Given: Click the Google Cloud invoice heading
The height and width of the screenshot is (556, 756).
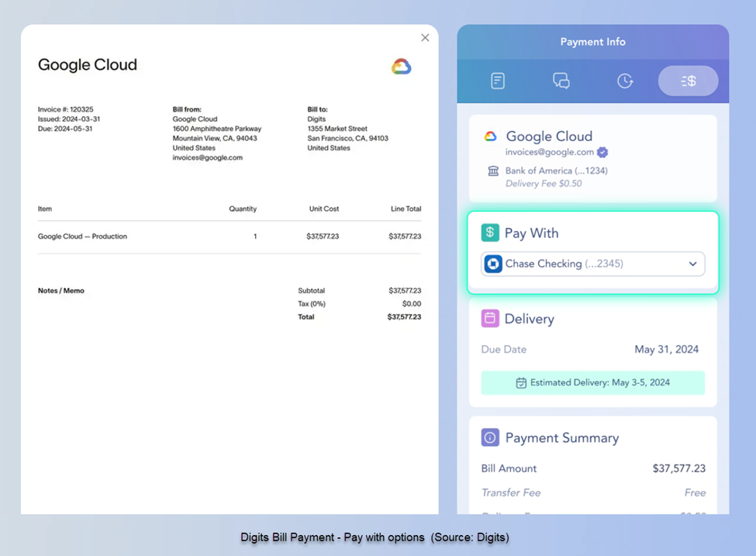Looking at the screenshot, I should pos(88,64).
